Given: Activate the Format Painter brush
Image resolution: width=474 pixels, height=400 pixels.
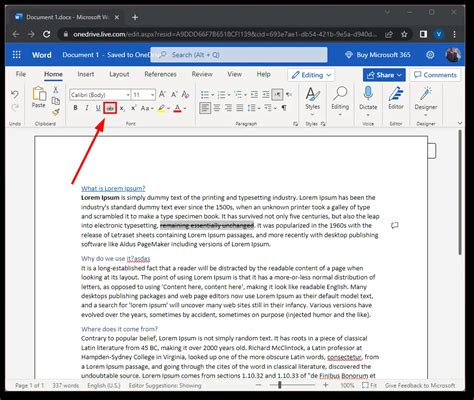Looking at the screenshot, I should 56,112.
